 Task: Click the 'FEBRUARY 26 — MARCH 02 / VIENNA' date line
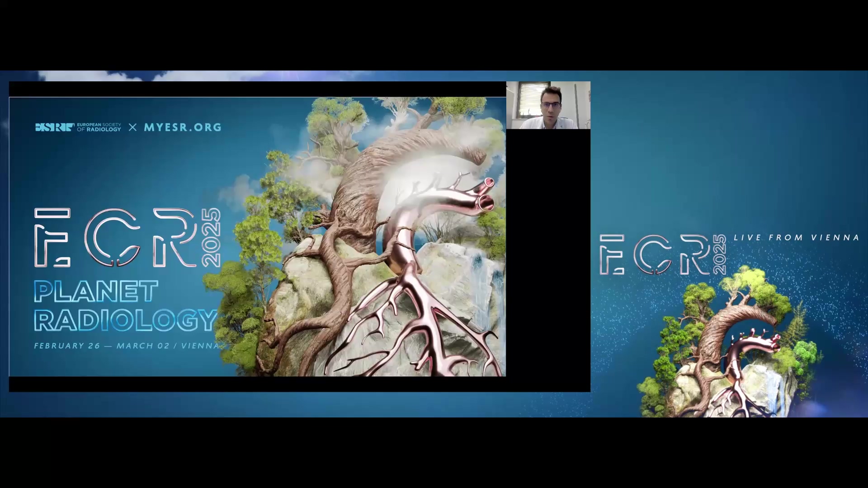coord(127,346)
